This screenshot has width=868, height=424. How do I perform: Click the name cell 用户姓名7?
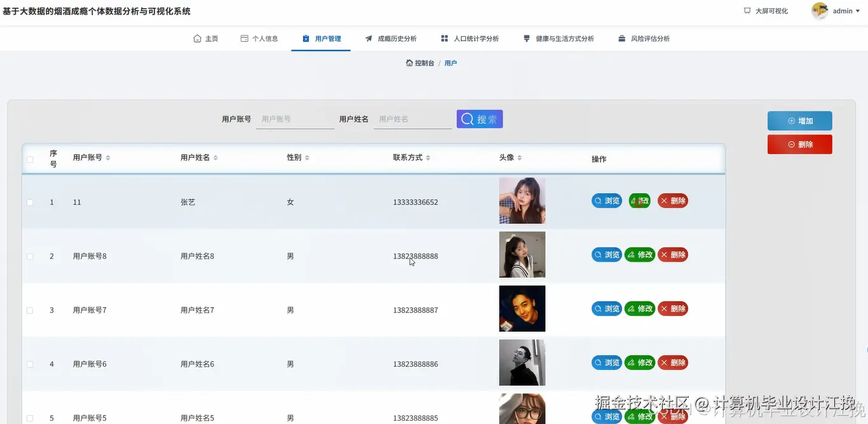[198, 310]
